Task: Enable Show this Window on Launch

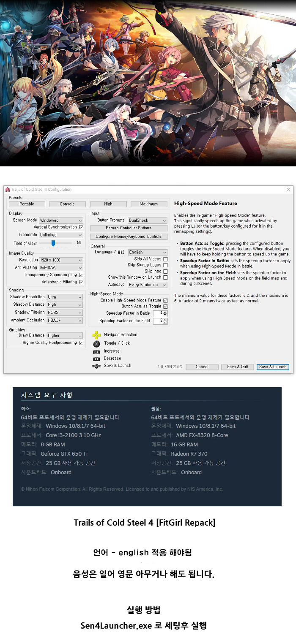Action: coord(165,277)
